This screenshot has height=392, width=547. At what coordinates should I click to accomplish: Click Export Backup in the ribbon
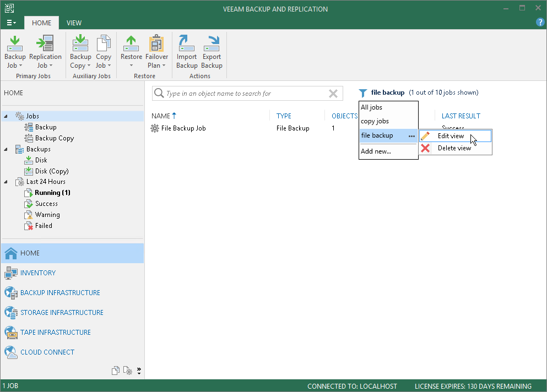click(212, 52)
